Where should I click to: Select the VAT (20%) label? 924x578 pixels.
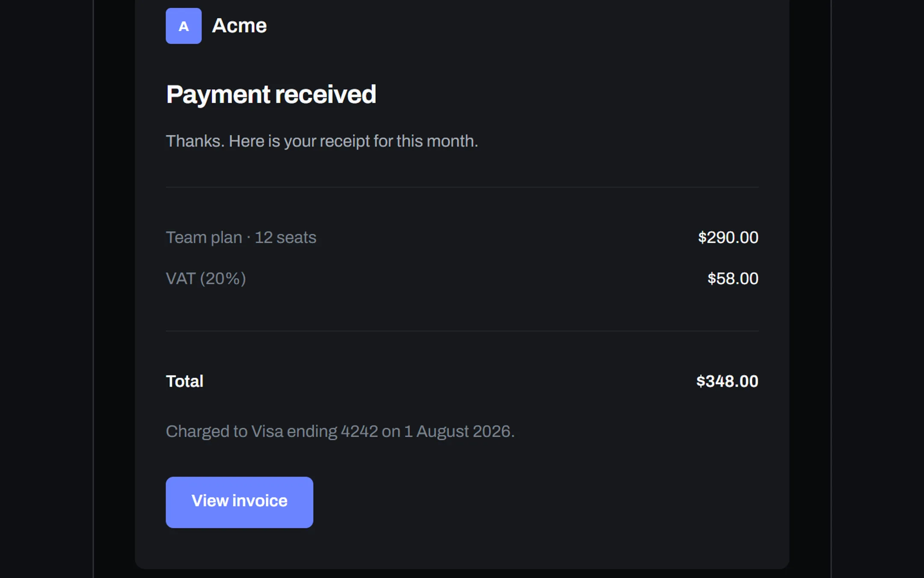pos(206,279)
